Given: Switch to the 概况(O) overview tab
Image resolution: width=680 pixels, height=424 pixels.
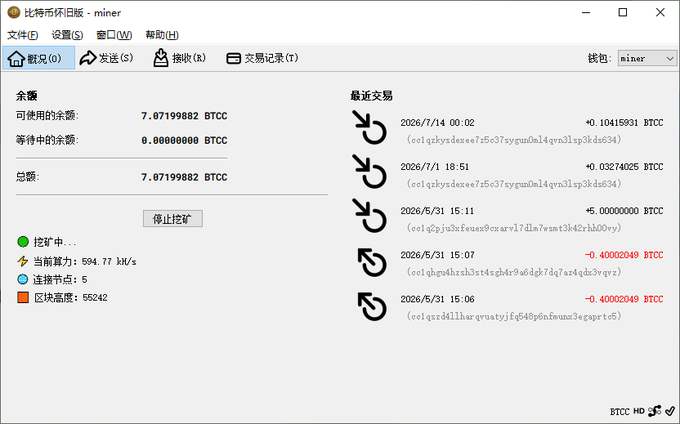Looking at the screenshot, I should [39, 58].
